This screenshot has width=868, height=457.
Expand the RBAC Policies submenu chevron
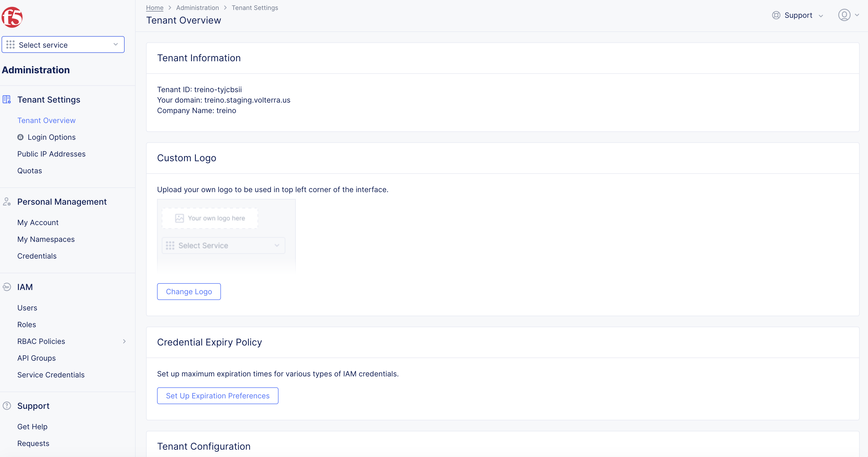coord(124,341)
